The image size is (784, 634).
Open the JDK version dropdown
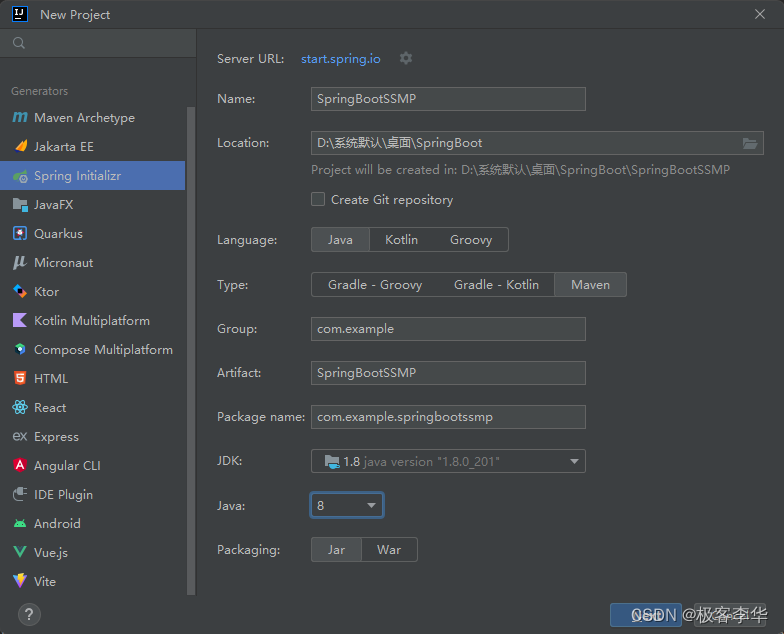click(x=574, y=461)
